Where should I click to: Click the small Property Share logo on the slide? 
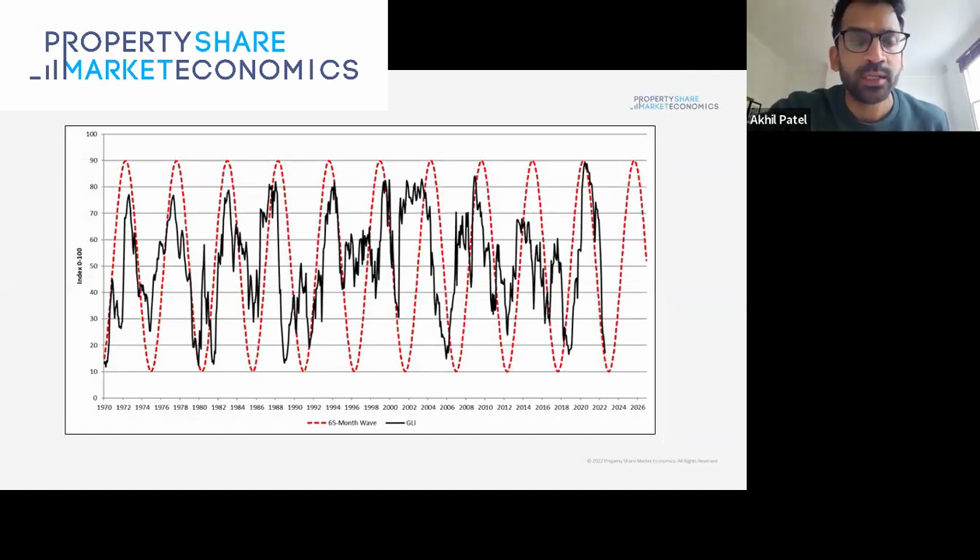tap(674, 103)
